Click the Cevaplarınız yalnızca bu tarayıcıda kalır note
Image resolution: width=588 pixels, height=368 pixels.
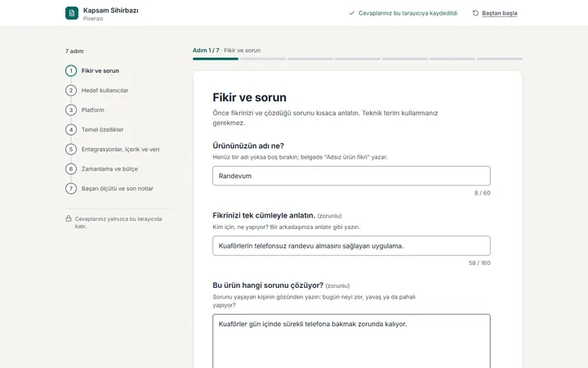(118, 222)
